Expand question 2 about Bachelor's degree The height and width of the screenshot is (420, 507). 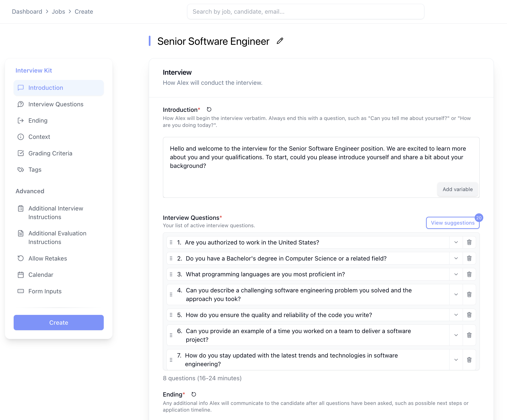point(456,258)
